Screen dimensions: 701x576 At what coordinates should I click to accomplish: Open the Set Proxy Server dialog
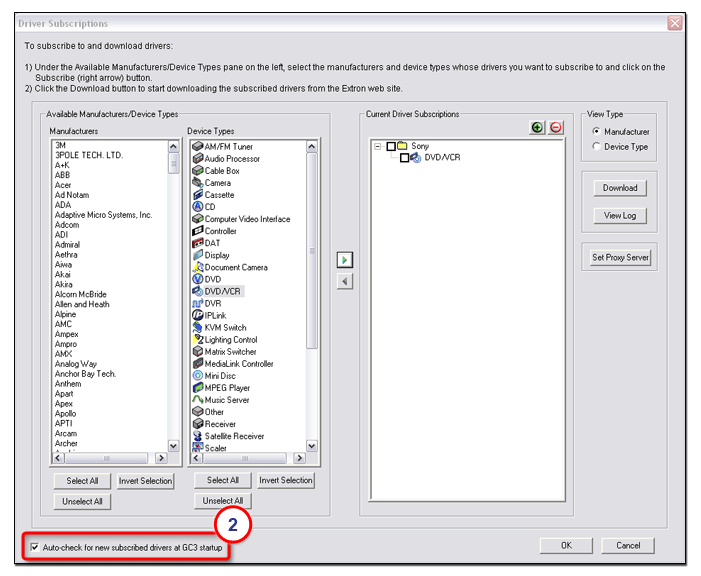pyautogui.click(x=619, y=257)
